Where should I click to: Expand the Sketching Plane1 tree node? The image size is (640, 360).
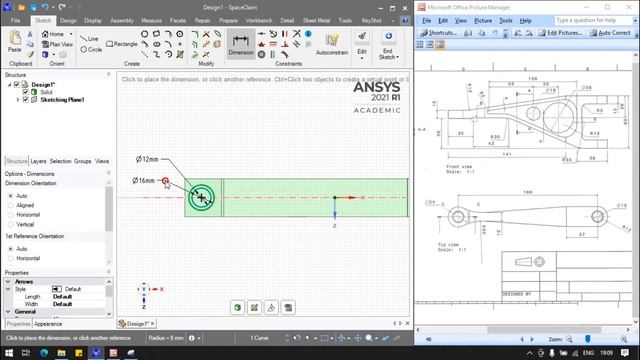coord(18,100)
